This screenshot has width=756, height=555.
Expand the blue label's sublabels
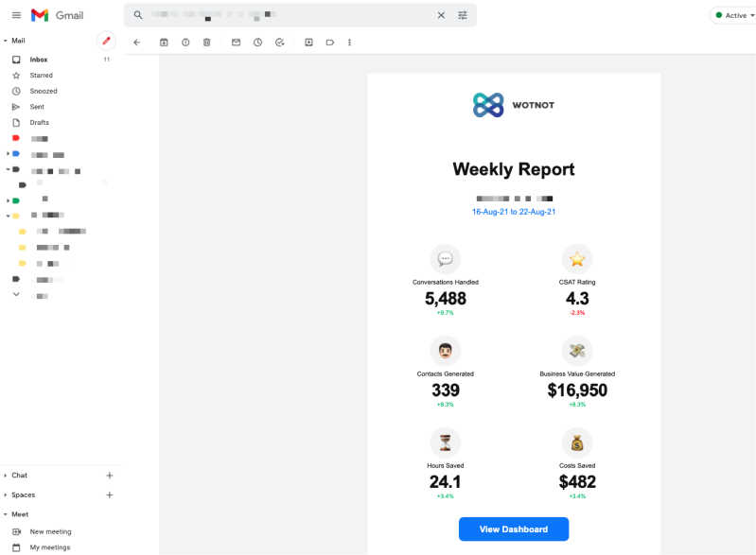(8, 154)
